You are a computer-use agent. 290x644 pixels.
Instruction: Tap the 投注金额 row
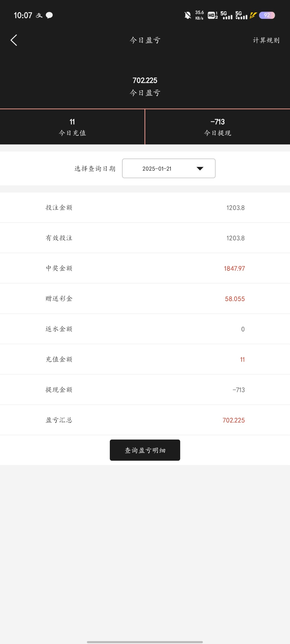tap(145, 208)
